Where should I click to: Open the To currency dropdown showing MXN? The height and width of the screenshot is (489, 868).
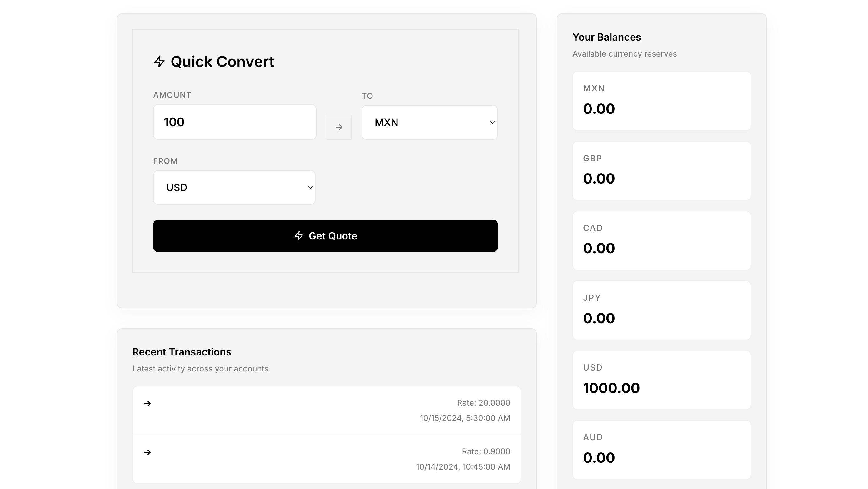429,123
